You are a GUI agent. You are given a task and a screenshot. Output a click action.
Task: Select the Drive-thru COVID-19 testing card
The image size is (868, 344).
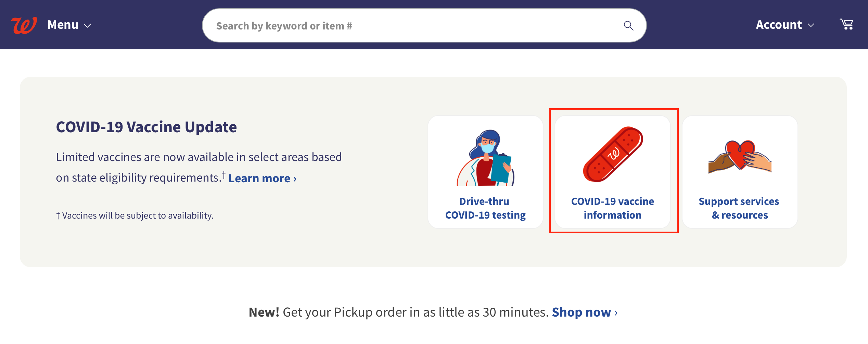point(485,172)
